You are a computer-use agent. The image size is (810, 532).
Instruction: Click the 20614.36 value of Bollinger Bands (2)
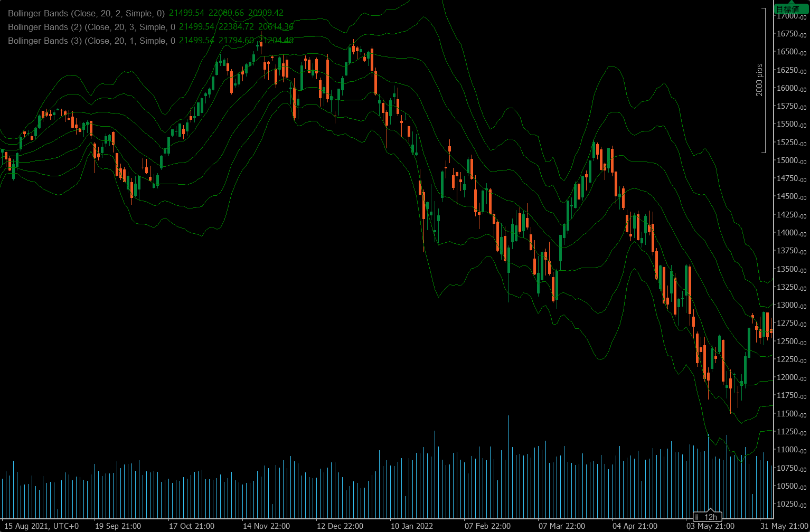pos(276,27)
